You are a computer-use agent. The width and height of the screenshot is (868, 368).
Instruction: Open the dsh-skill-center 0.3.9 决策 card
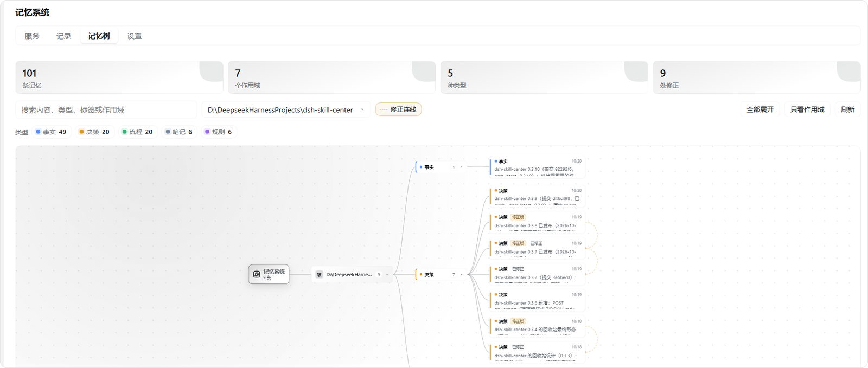tap(538, 197)
